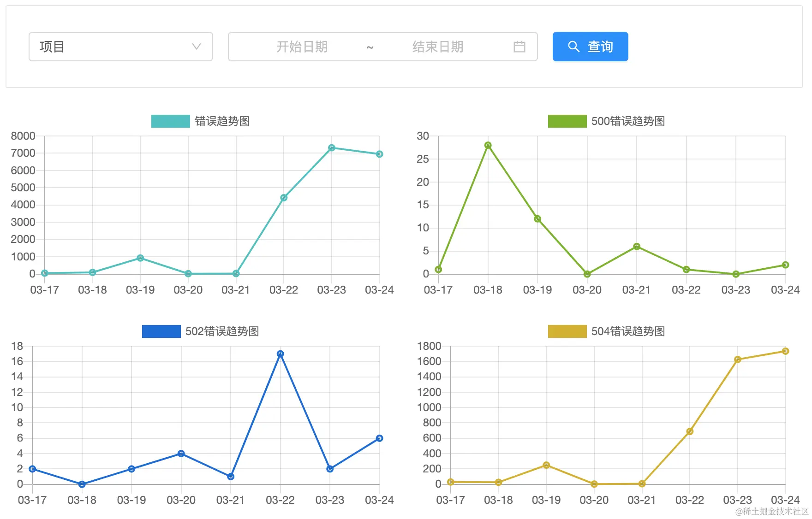Image resolution: width=812 pixels, height=519 pixels.
Task: Select the 03-23 peak point in teal 错误趋势图 chart
Action: click(332, 148)
